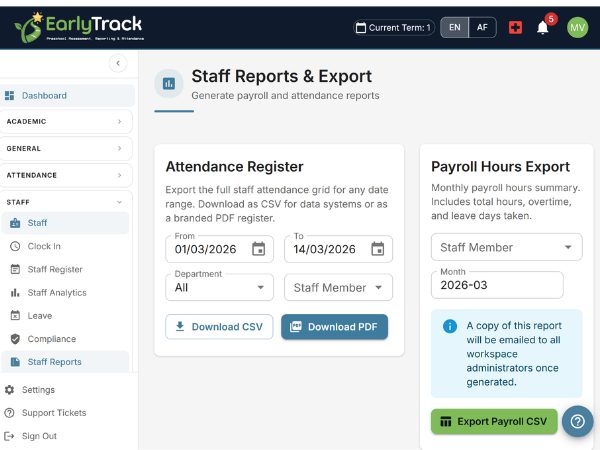Select Staff item under STAFF section

click(x=65, y=223)
